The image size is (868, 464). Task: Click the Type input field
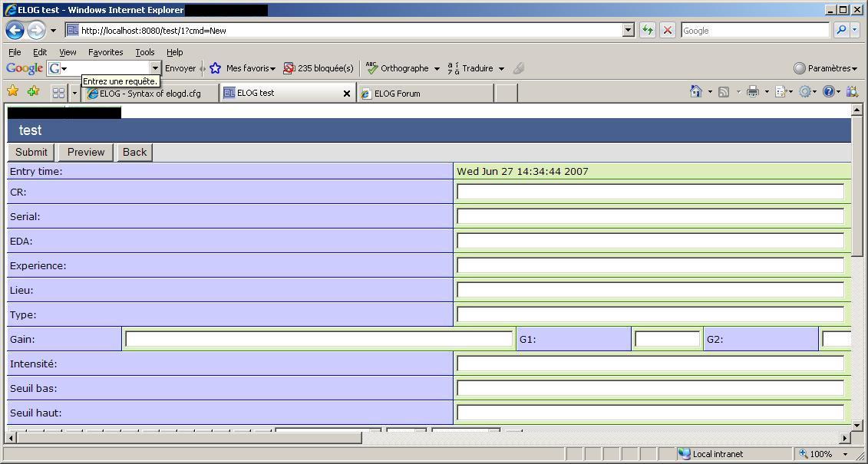click(x=651, y=314)
